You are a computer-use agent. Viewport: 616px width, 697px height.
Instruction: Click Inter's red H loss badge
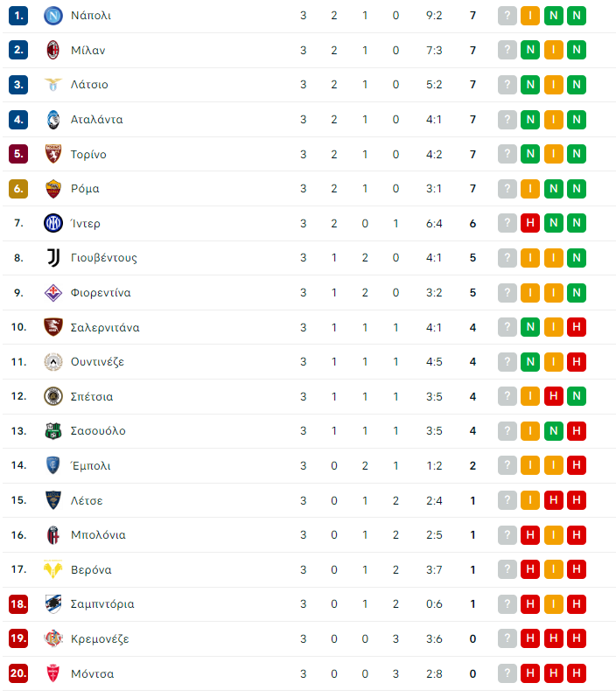(x=530, y=223)
